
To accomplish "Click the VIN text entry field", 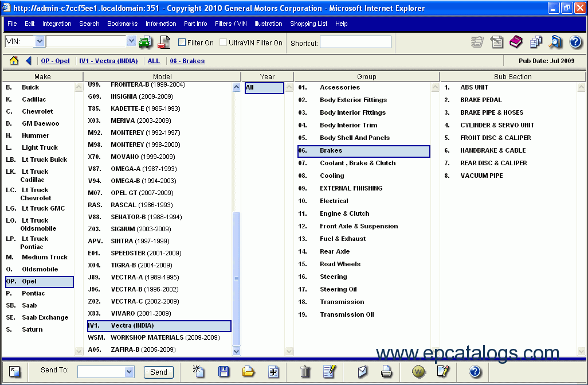I will pyautogui.click(x=86, y=41).
